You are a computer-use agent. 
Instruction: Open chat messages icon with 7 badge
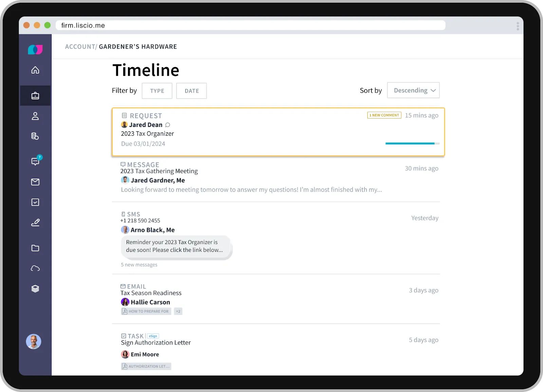coord(36,161)
